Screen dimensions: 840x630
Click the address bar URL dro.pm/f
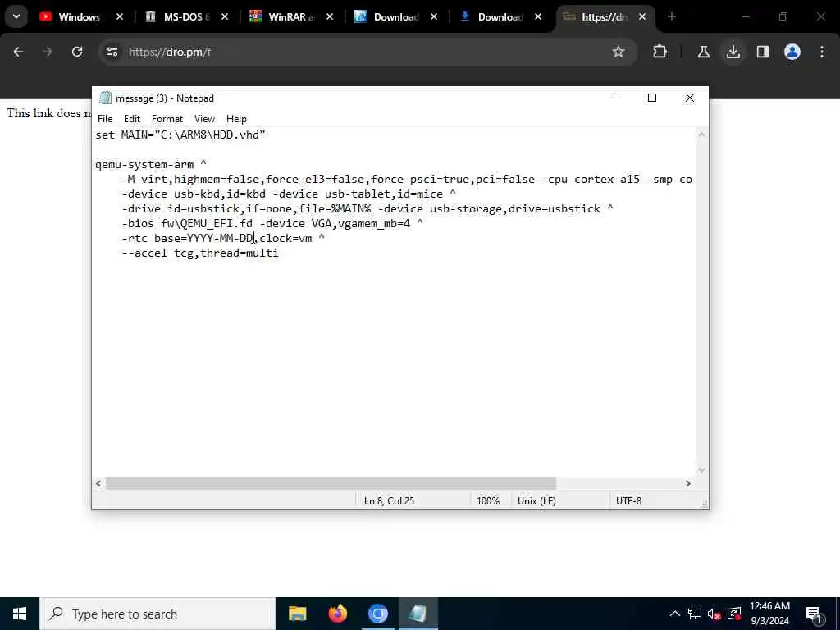click(x=170, y=52)
